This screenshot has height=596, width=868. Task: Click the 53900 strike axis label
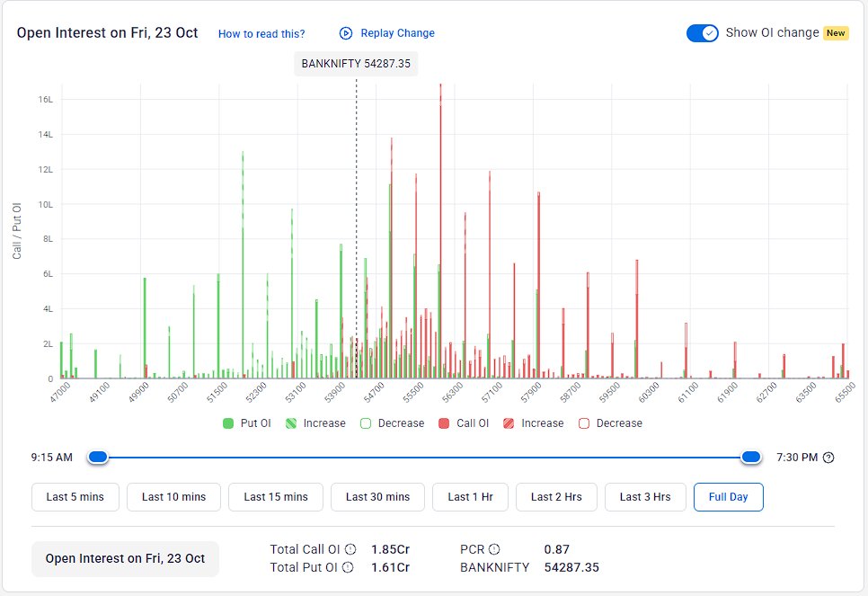tap(335, 392)
